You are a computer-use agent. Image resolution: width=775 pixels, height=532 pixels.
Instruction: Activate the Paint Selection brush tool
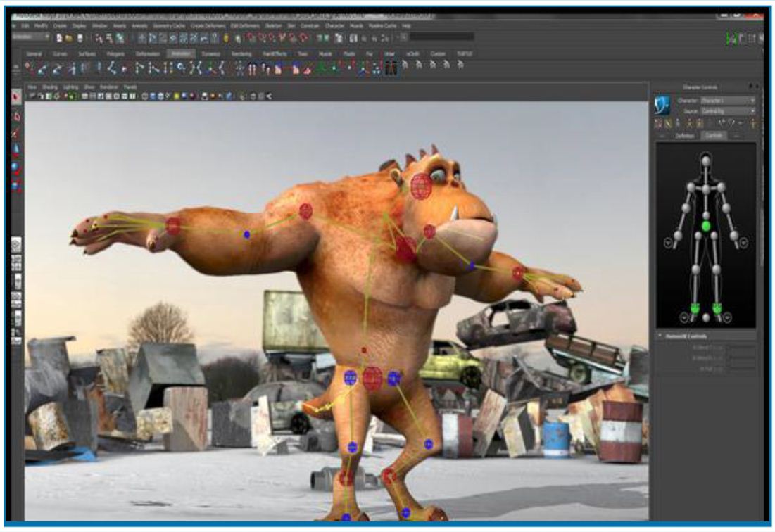(x=17, y=132)
